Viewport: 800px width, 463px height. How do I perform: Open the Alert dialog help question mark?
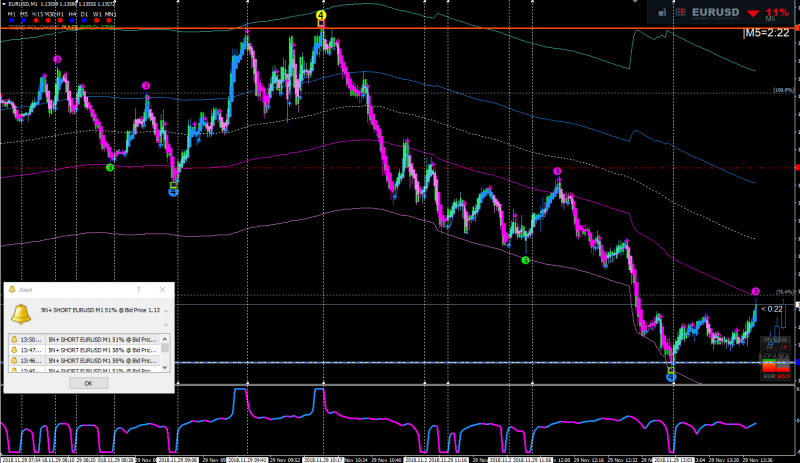click(138, 289)
